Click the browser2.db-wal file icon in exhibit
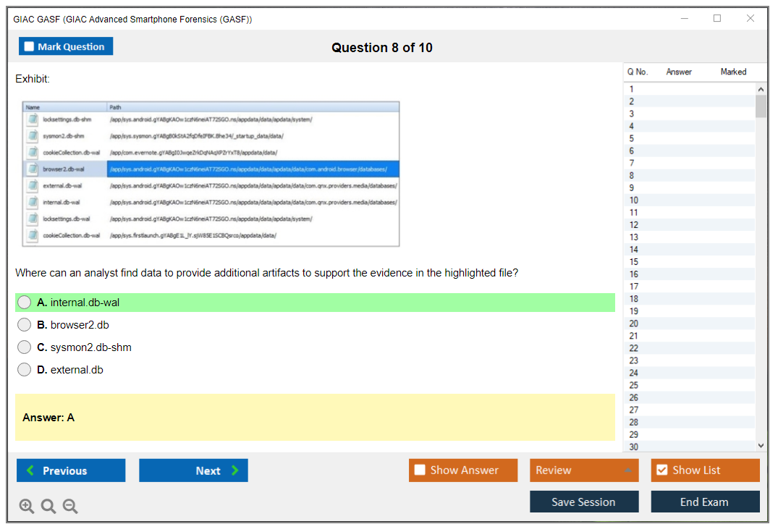The height and width of the screenshot is (532, 778). (33, 169)
